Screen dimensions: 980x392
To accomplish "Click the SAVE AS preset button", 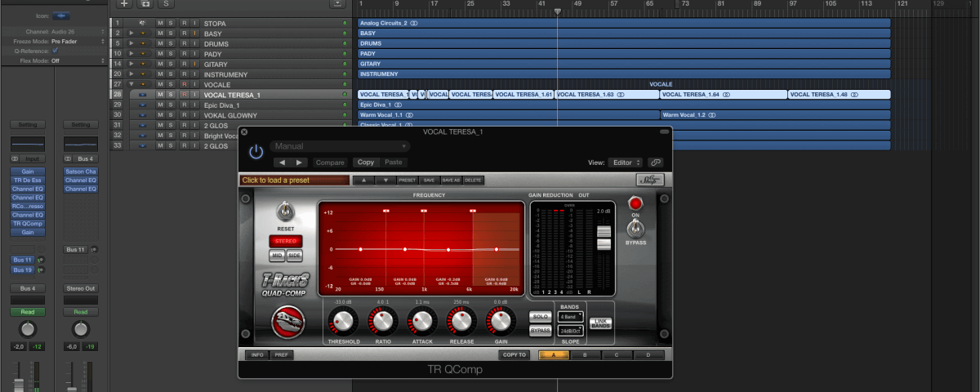I will point(452,180).
